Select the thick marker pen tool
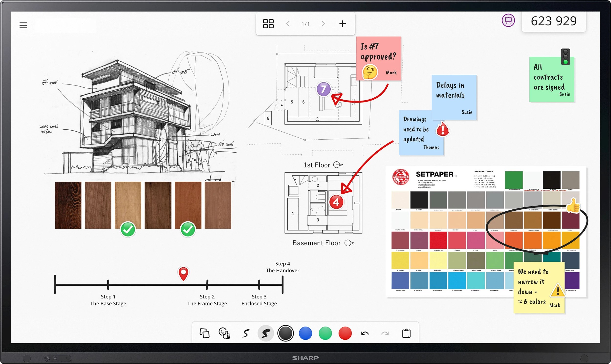 point(266,333)
